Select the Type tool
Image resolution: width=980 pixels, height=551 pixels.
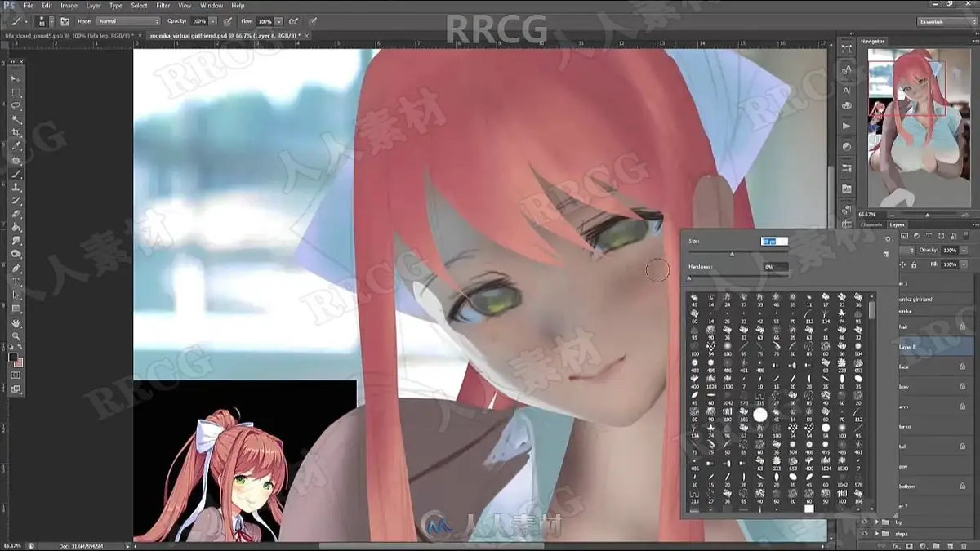tap(16, 282)
